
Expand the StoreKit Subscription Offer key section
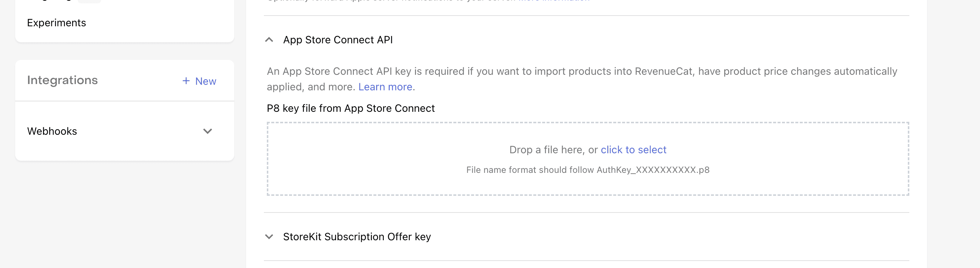coord(269,237)
